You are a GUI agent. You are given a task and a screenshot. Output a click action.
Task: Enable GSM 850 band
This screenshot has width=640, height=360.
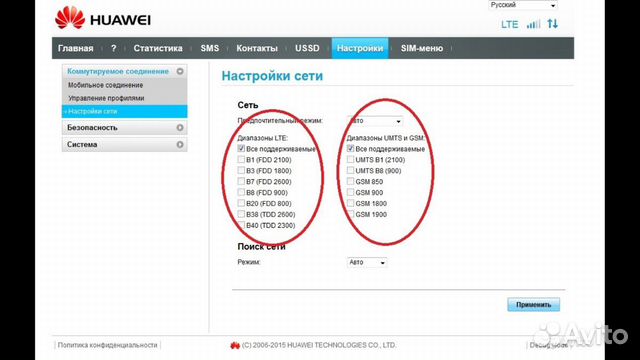(x=350, y=181)
